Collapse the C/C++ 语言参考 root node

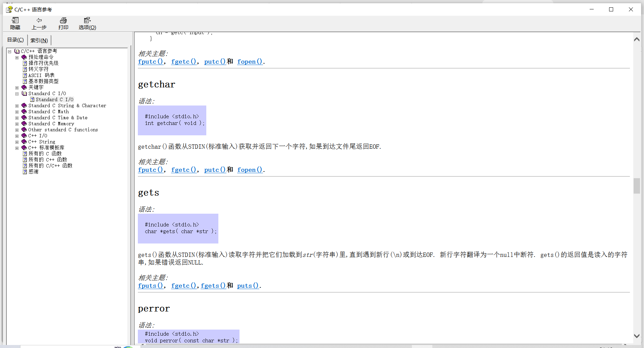(10, 52)
